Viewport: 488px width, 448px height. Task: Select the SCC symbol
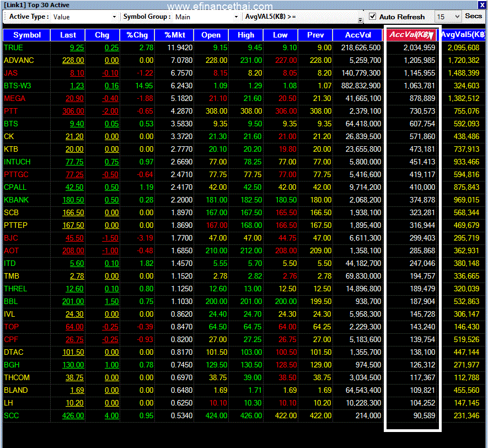point(11,415)
